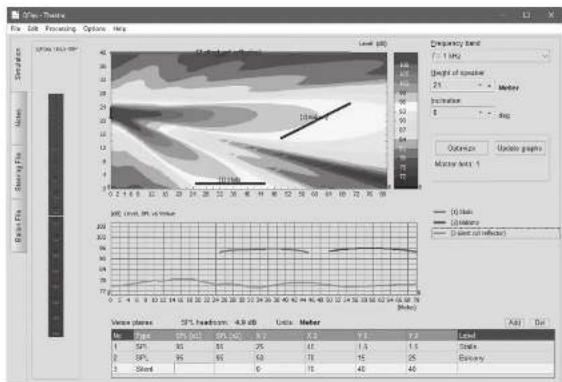Image resolution: width=562 pixels, height=382 pixels.
Task: Select the Silent type cell in row 3
Action: 153,369
